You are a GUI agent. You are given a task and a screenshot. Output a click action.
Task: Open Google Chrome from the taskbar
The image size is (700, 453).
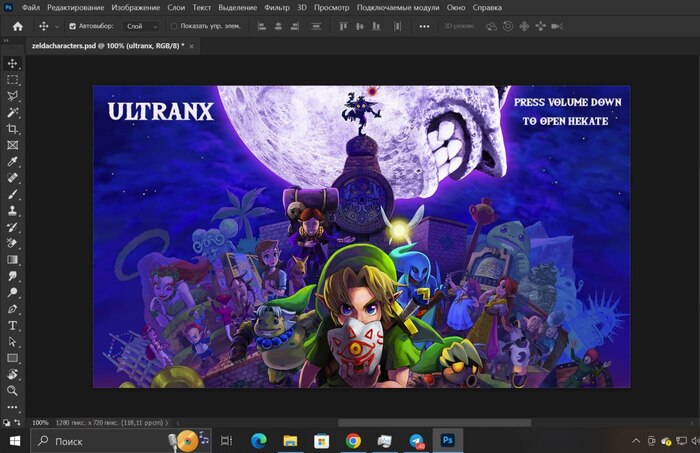[x=353, y=440]
